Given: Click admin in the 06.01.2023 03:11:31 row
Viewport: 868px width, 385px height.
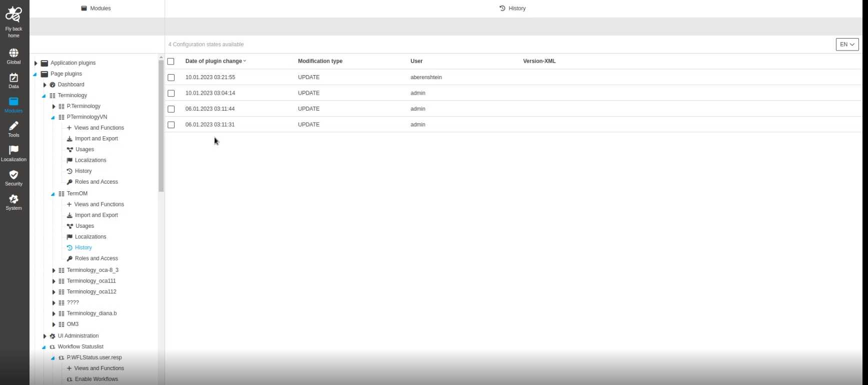Looking at the screenshot, I should (418, 125).
